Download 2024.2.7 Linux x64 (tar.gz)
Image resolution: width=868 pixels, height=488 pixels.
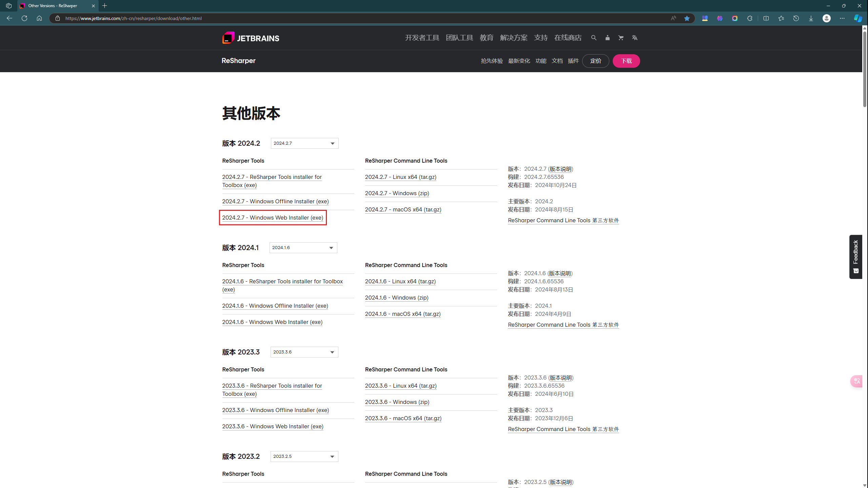401,177
